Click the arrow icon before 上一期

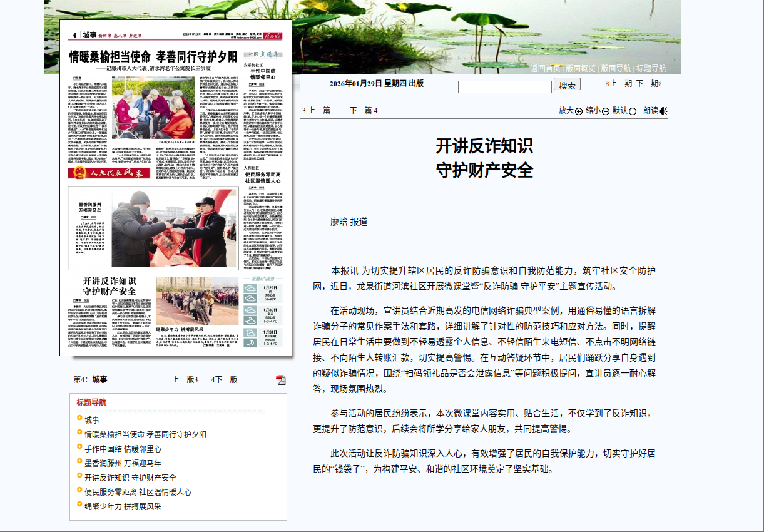[608, 83]
